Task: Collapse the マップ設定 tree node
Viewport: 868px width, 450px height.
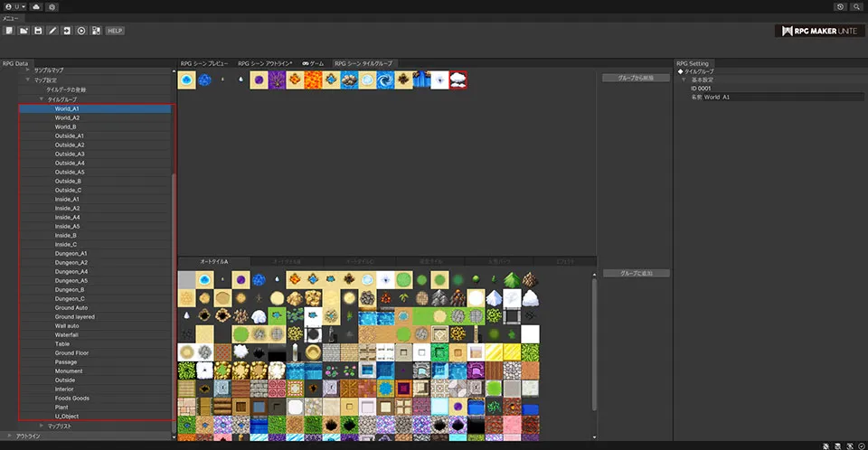Action: pos(28,80)
